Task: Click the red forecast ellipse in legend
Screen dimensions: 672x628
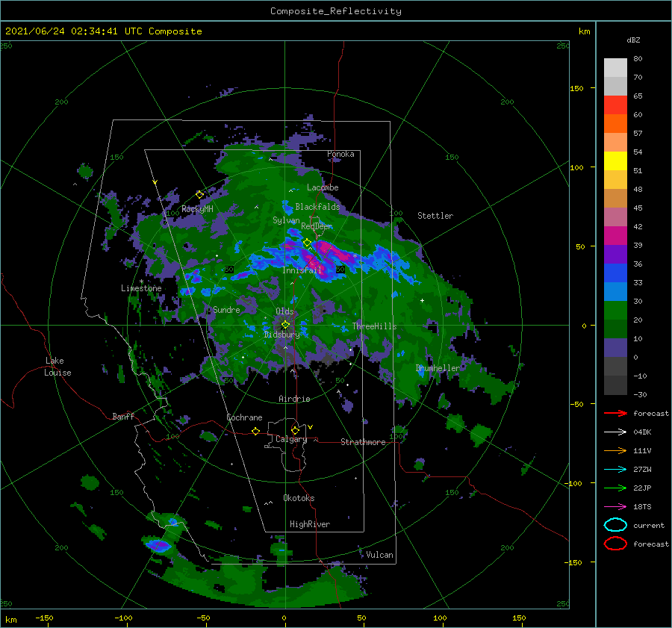Action: [615, 544]
